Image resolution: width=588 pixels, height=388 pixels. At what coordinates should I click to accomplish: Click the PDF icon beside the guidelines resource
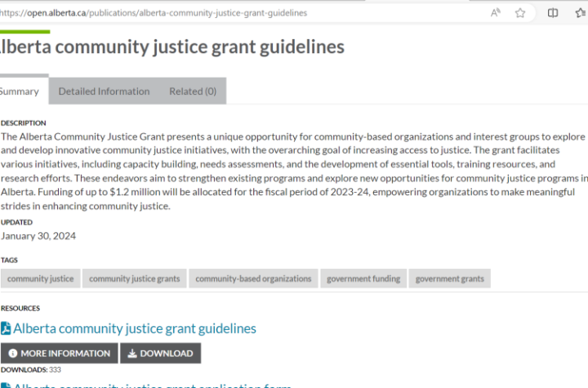[5, 328]
